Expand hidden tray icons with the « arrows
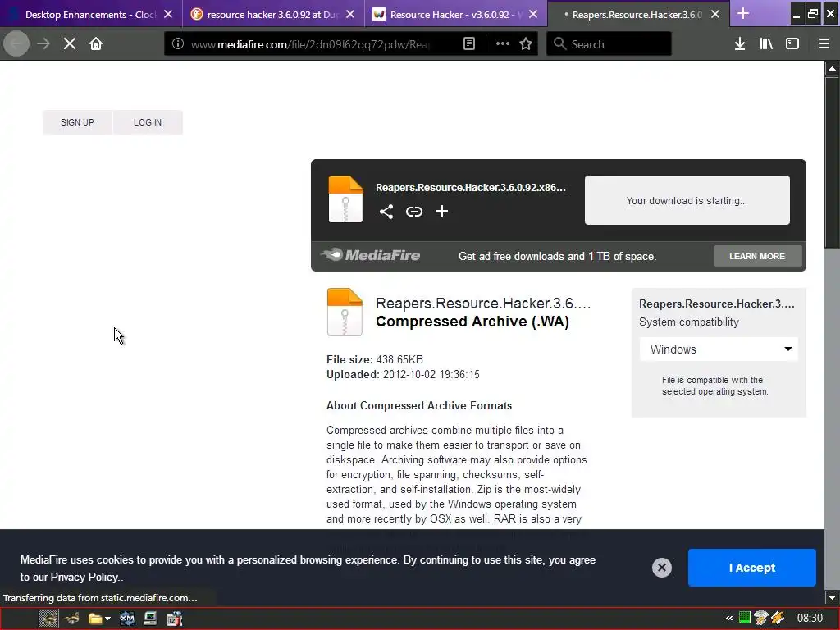 (729, 619)
